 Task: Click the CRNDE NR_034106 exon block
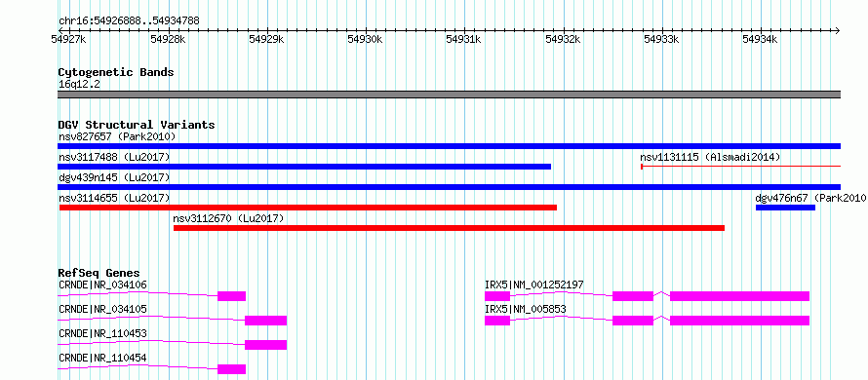point(231,296)
